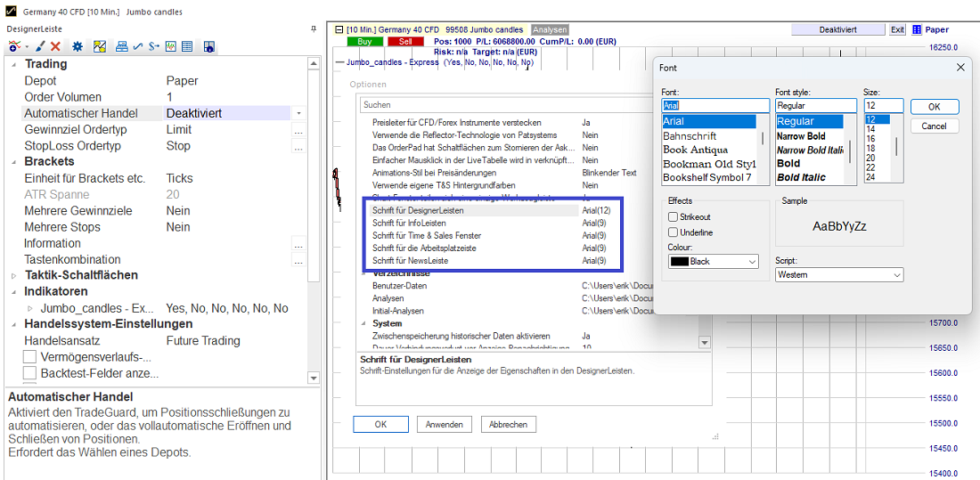
Task: Check the Vermögensverlaufs option box
Action: coord(30,357)
